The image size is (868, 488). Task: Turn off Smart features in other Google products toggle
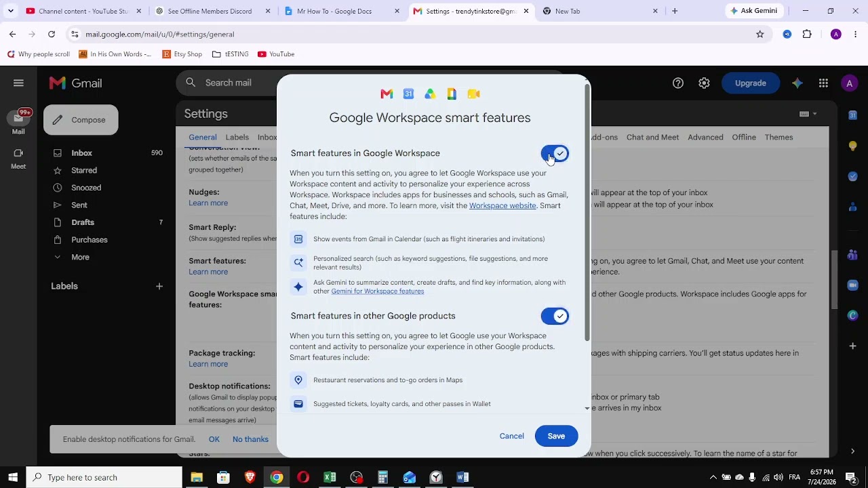(555, 316)
